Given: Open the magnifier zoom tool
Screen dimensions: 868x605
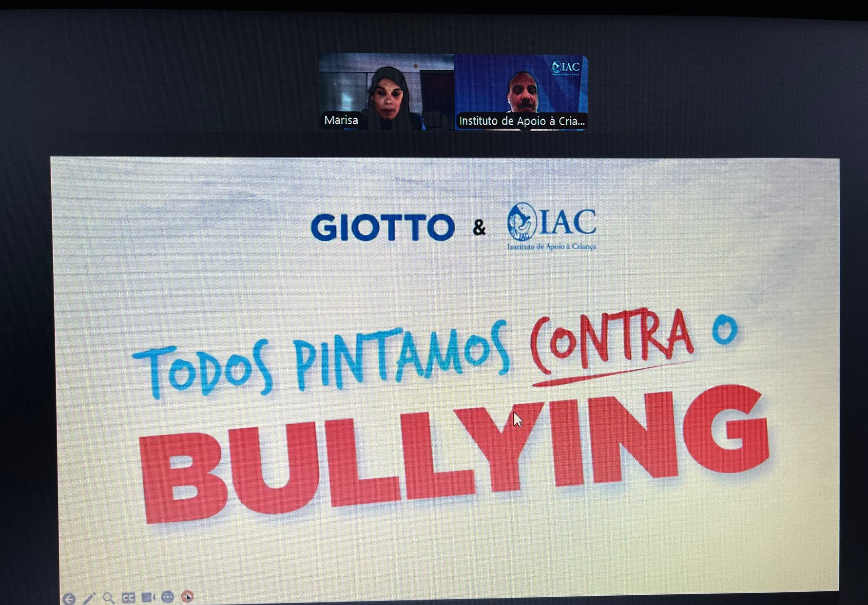Looking at the screenshot, I should click(109, 598).
